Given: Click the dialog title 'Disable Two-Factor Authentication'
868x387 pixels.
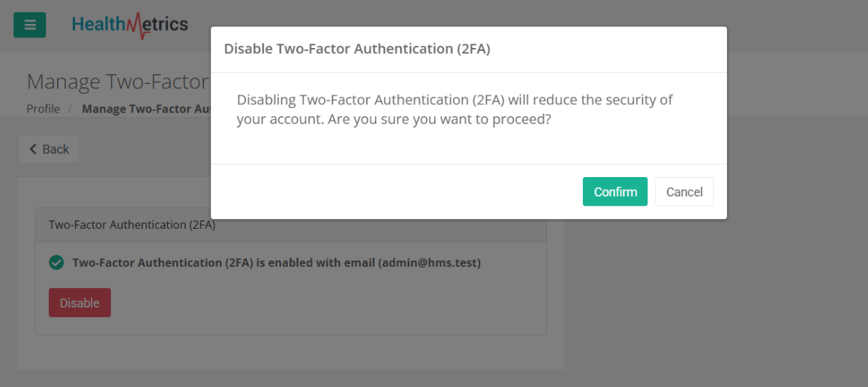Looking at the screenshot, I should 356,49.
